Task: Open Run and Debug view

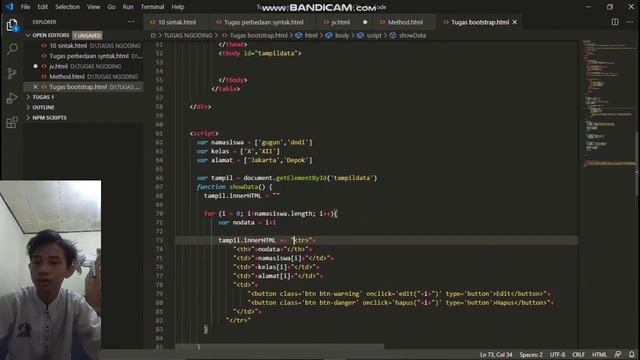Action: tap(12, 98)
